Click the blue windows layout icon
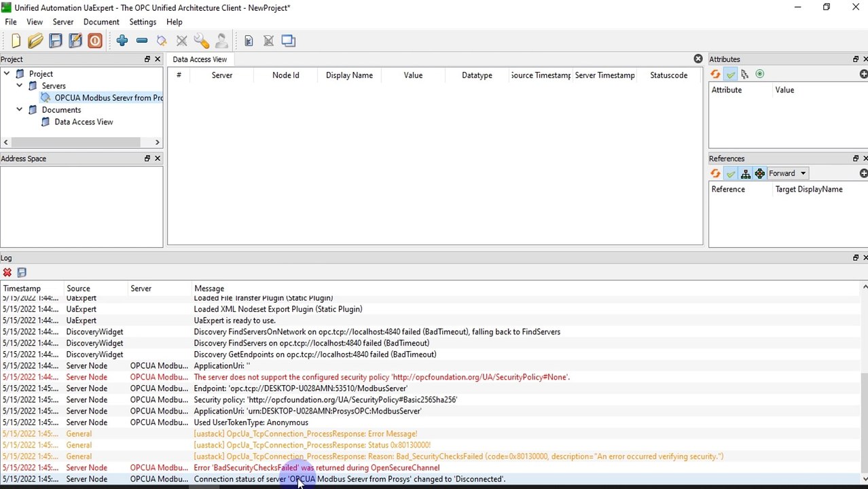The image size is (868, 489). (289, 41)
